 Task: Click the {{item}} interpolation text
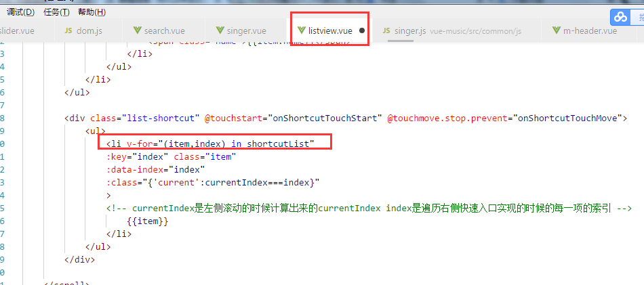coord(148,221)
